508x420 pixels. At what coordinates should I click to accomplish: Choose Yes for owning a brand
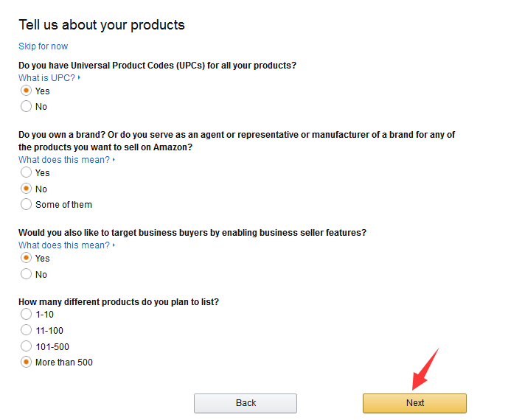click(27, 172)
